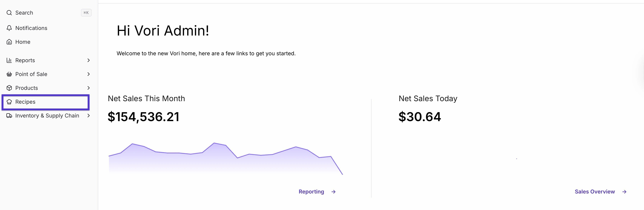The height and width of the screenshot is (210, 644).
Task: Open the Recipes menu item
Action: [x=25, y=102]
